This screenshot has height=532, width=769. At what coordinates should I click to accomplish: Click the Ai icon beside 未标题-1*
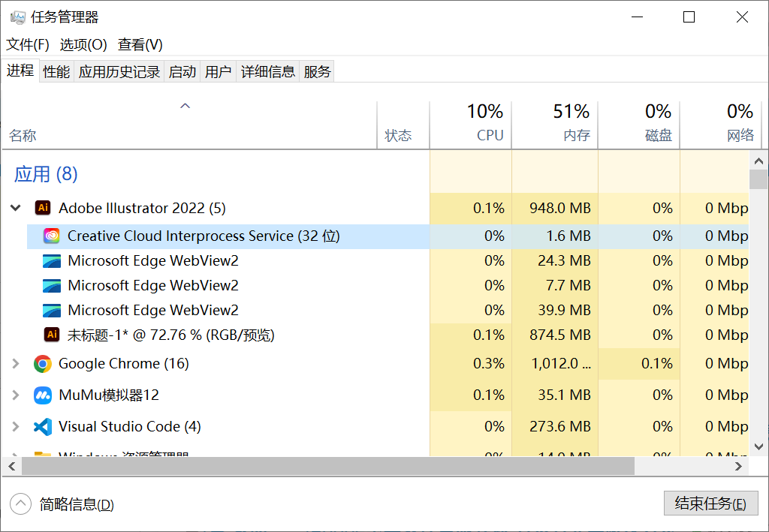[52, 335]
